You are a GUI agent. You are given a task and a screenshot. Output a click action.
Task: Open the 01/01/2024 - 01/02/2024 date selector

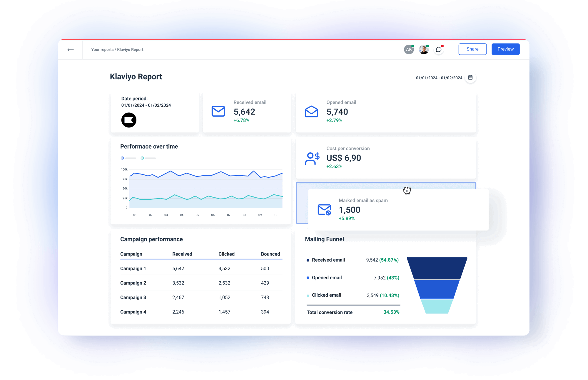(x=439, y=78)
